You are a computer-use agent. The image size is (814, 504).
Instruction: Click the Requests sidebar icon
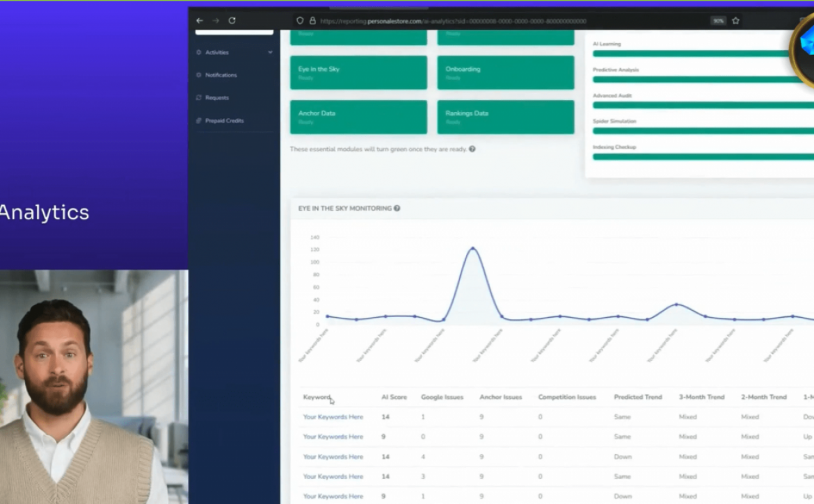199,97
